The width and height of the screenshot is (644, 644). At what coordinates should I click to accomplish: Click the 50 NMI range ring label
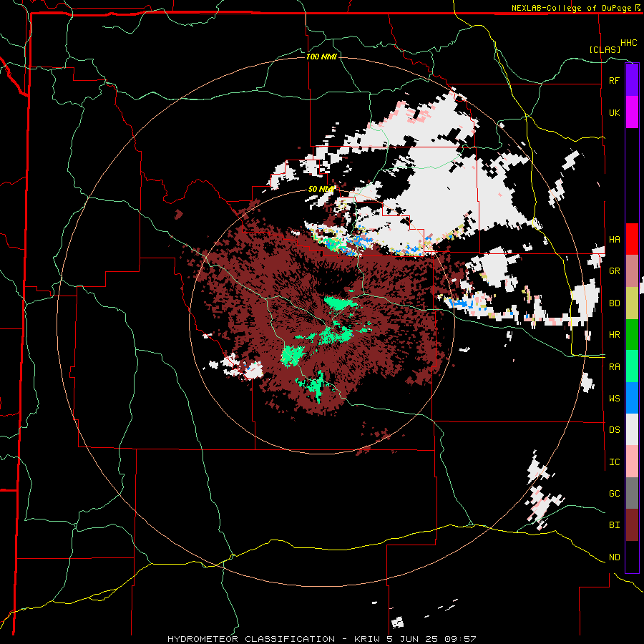tap(321, 190)
